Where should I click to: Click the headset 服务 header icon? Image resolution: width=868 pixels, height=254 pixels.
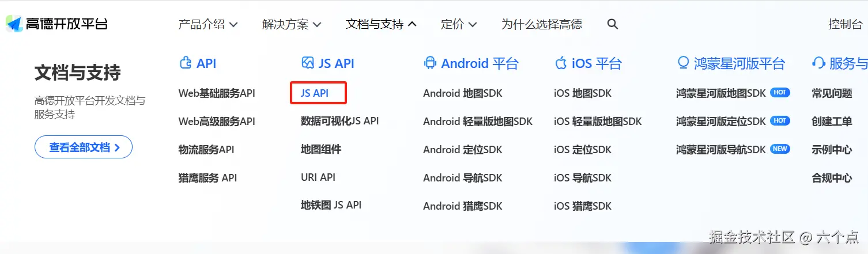[x=818, y=63]
